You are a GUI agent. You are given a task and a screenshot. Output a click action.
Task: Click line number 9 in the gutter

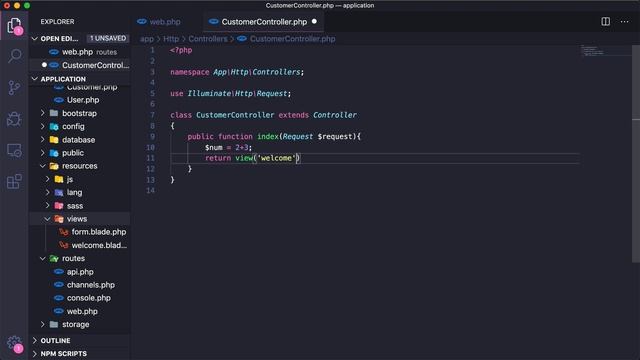pyautogui.click(x=152, y=137)
